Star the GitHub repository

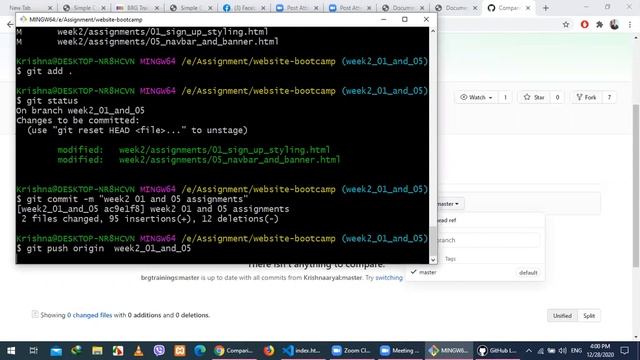point(534,97)
